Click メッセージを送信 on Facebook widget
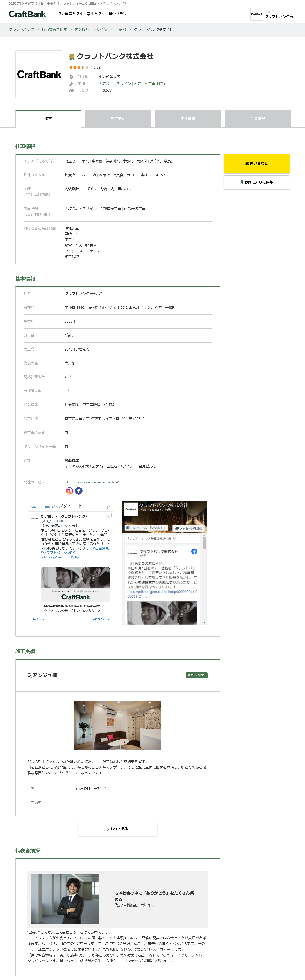The image size is (305, 980). click(189, 528)
